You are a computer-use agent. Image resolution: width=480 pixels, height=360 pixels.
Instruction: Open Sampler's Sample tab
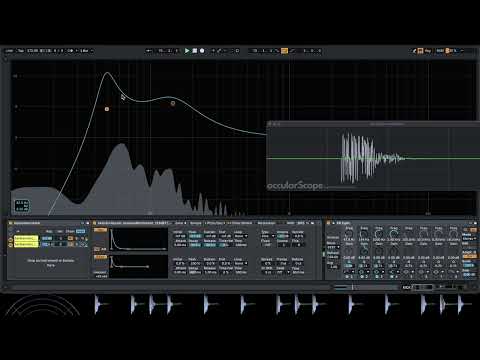[x=196, y=223]
